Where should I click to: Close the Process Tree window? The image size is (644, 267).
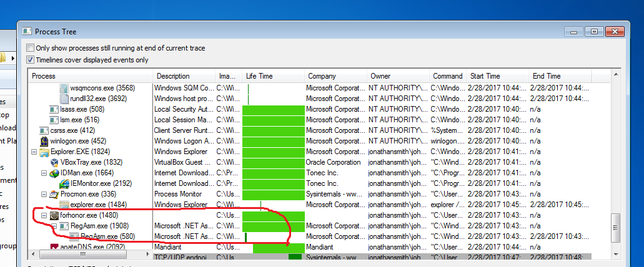(614, 32)
